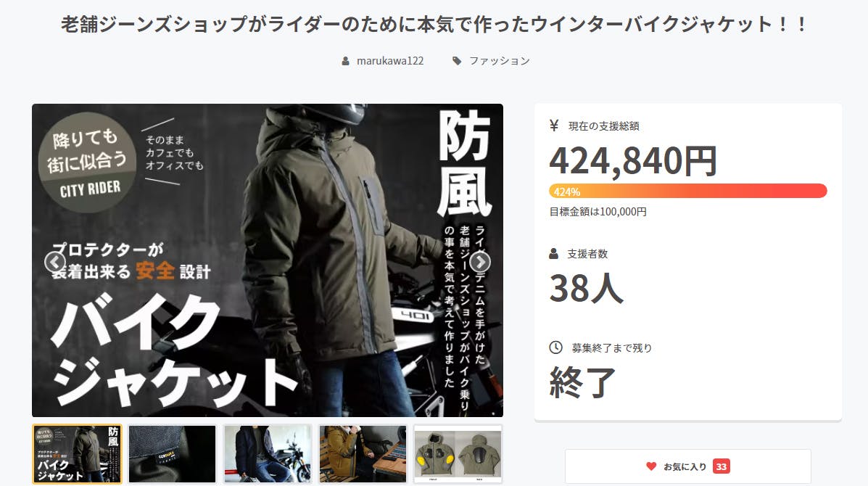Click the 424% funding progress bar
868x486 pixels.
point(688,191)
